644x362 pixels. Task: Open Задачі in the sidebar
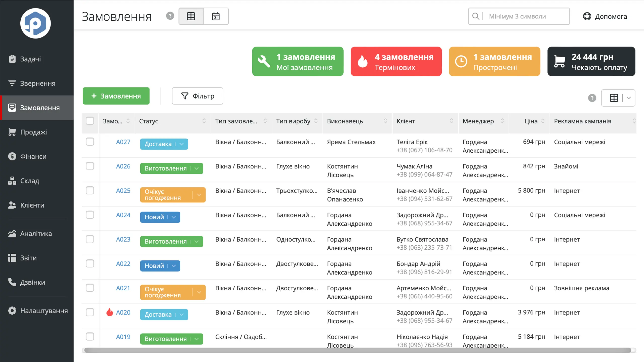pos(37,59)
